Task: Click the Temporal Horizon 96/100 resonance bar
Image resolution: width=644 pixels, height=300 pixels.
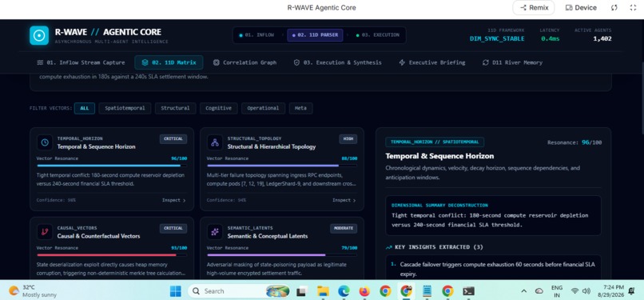Action: tap(112, 166)
